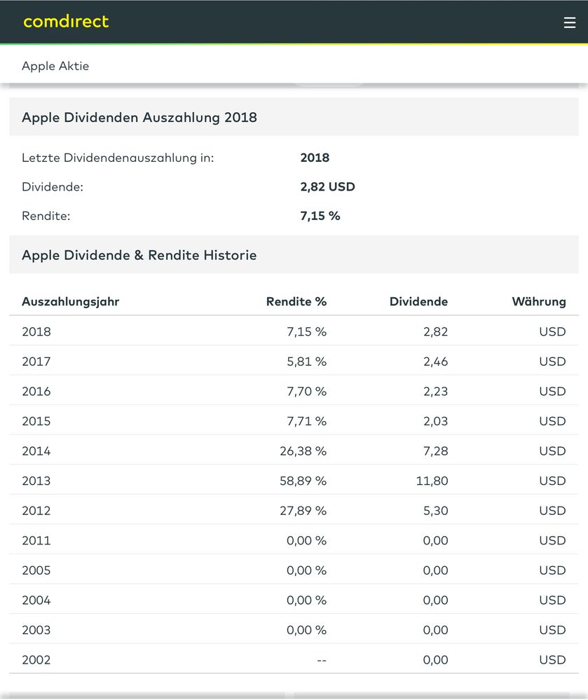Image resolution: width=588 pixels, height=700 pixels.
Task: Click the Apple Aktie page title
Action: [x=55, y=66]
